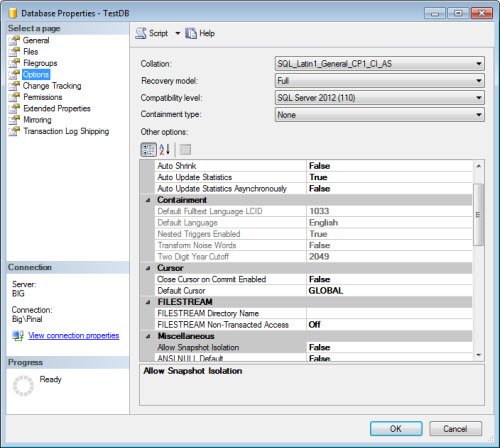Select the Auto Shrink row

[x=313, y=166]
